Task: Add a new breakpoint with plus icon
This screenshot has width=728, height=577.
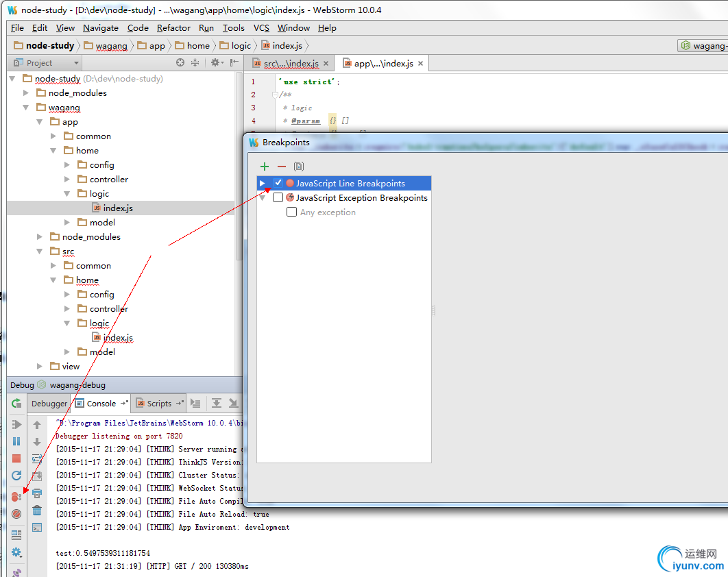Action: coord(264,167)
